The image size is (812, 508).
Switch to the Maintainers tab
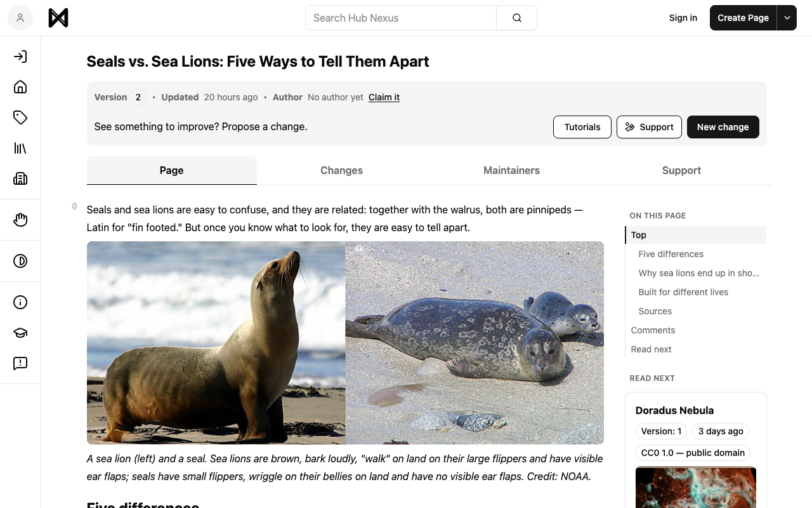512,170
